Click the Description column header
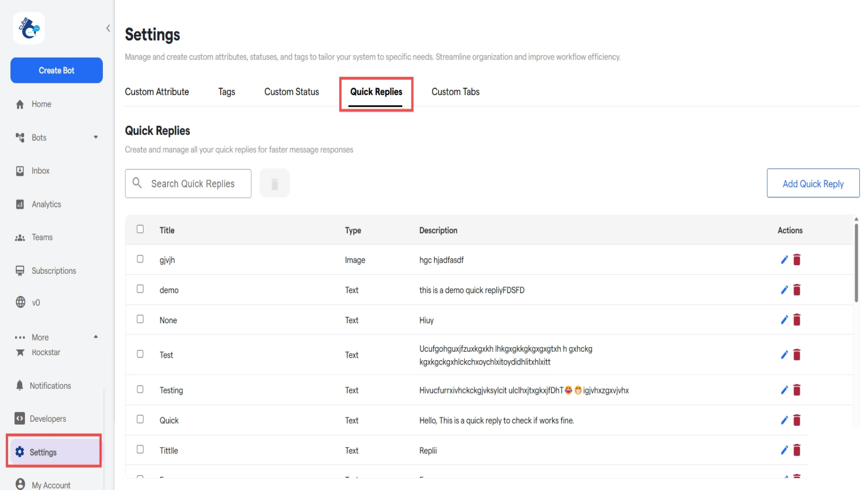Image resolution: width=868 pixels, height=490 pixels. click(x=438, y=231)
